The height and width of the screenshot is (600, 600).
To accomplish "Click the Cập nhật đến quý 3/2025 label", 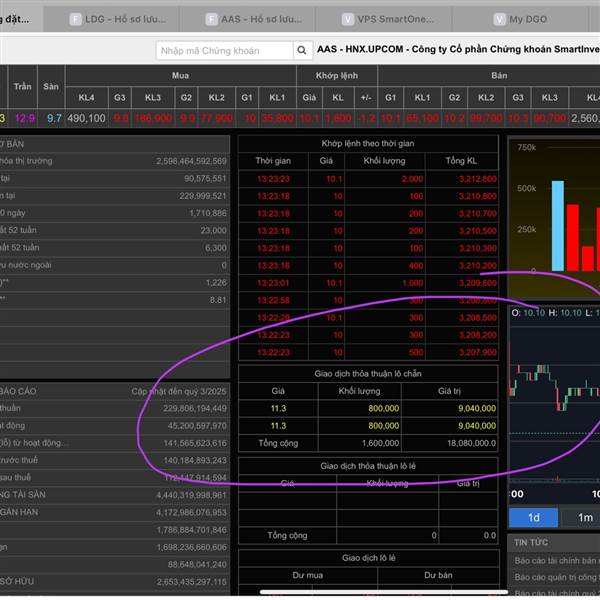I will coord(179,391).
